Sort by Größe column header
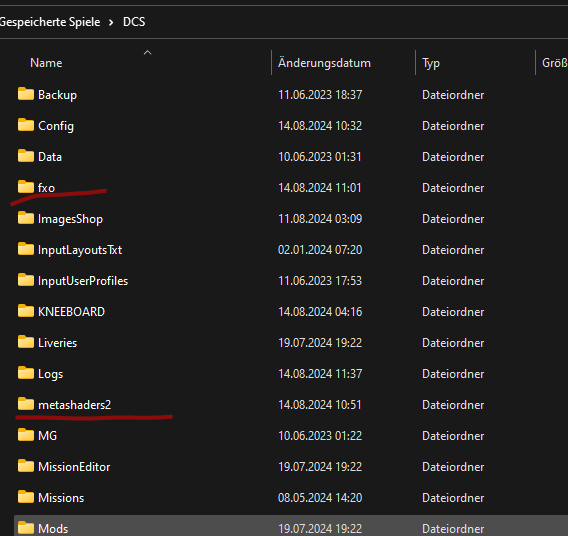This screenshot has width=568, height=536. click(x=555, y=63)
